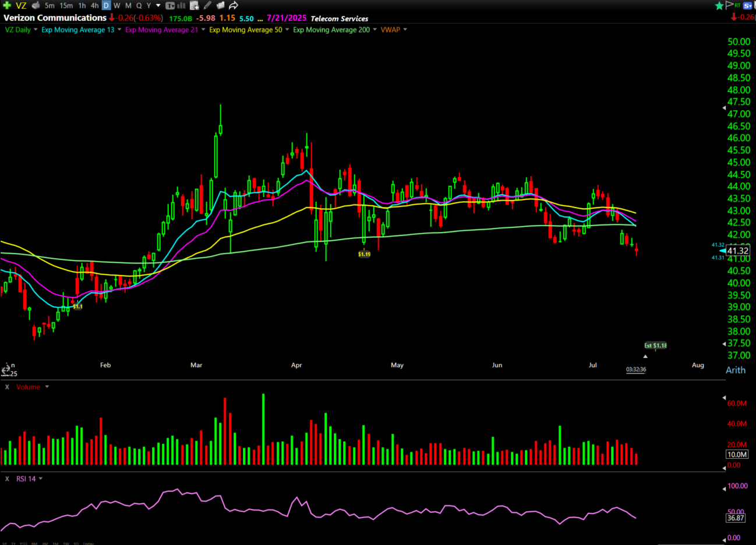This screenshot has width=756, height=545.
Task: Click the price scale arrow near 47.00
Action: pos(724,108)
